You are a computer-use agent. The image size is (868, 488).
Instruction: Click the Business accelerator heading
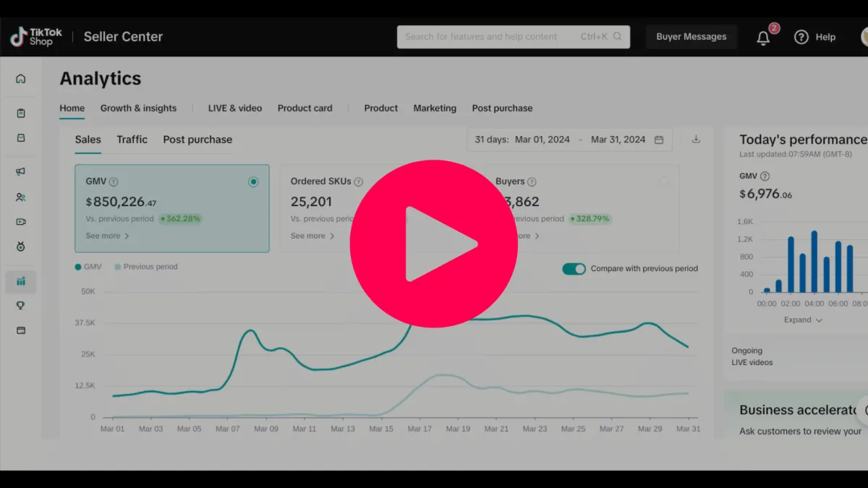(798, 410)
